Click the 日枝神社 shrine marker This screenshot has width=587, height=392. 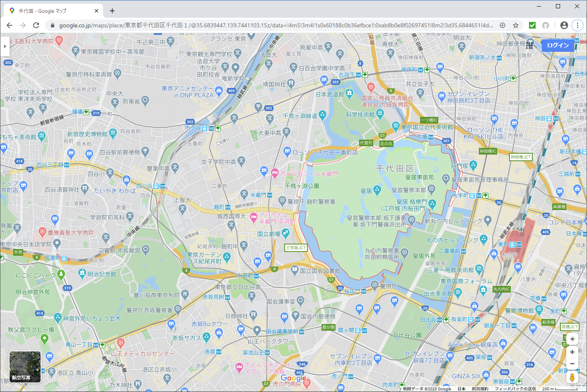tap(253, 316)
